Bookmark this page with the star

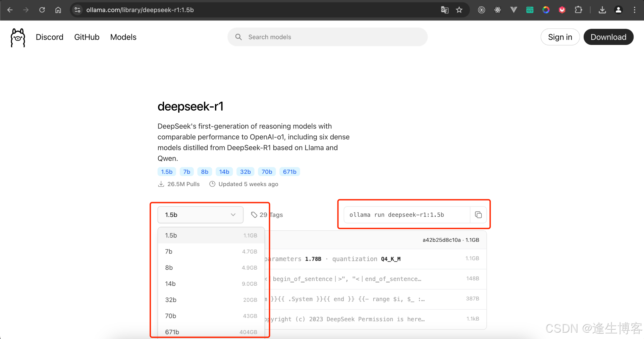click(459, 10)
